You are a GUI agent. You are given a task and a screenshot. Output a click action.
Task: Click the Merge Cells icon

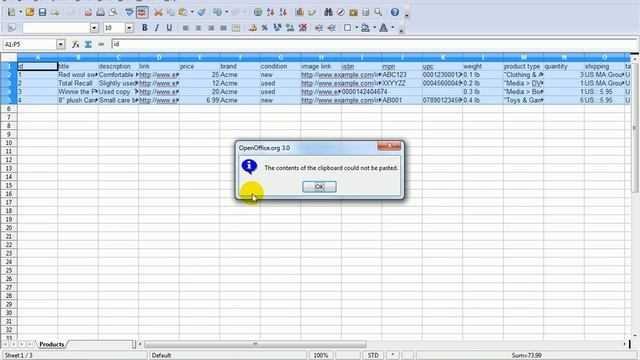coord(236,28)
